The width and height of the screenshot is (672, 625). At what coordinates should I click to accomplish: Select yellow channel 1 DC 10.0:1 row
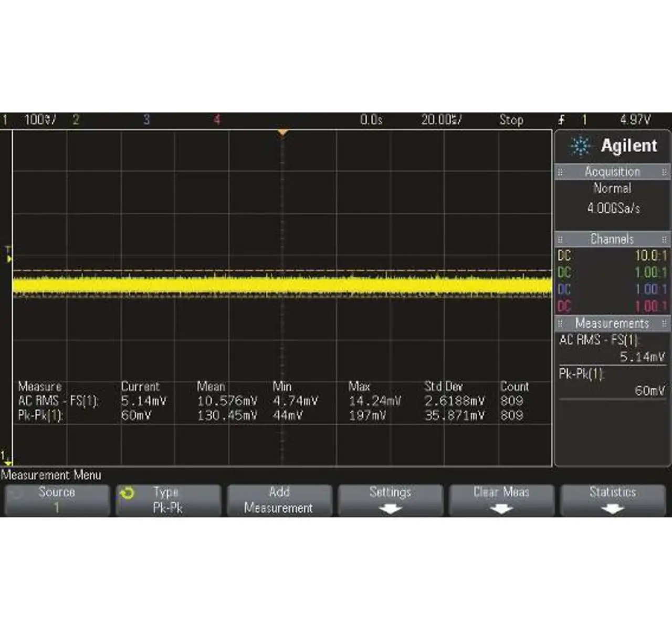tap(612, 256)
